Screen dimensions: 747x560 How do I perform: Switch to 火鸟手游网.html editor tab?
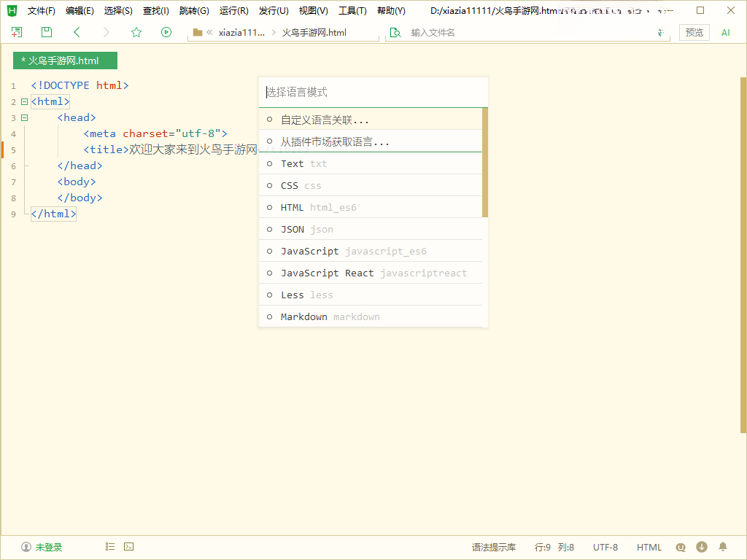(x=65, y=61)
